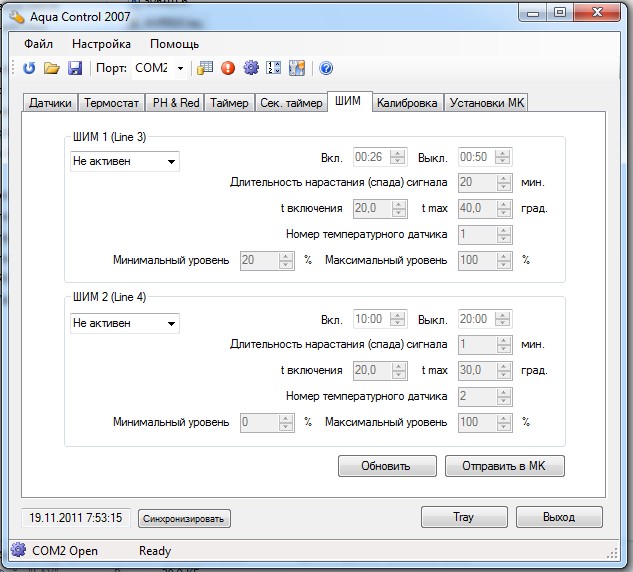Open the Настройка menu

(101, 44)
